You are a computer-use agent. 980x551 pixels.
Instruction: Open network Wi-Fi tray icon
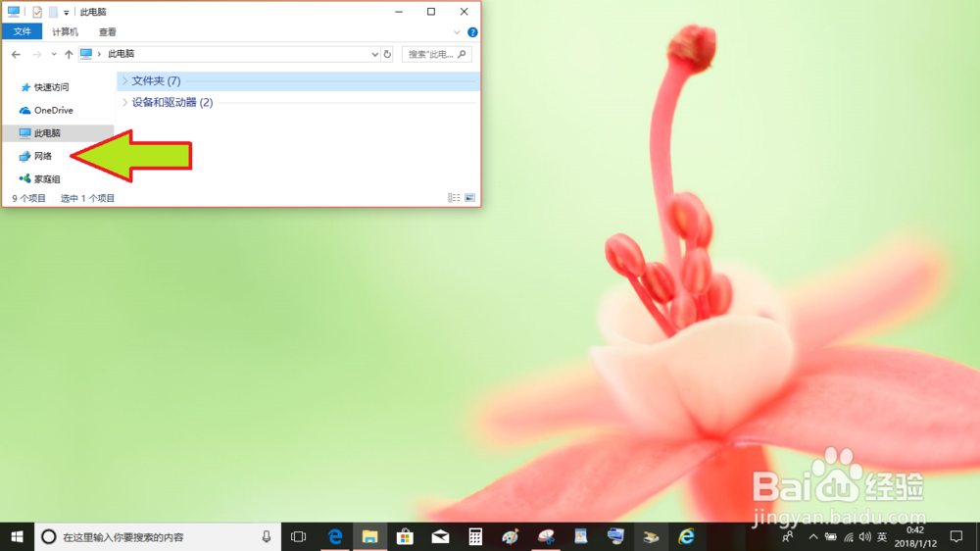coord(848,536)
